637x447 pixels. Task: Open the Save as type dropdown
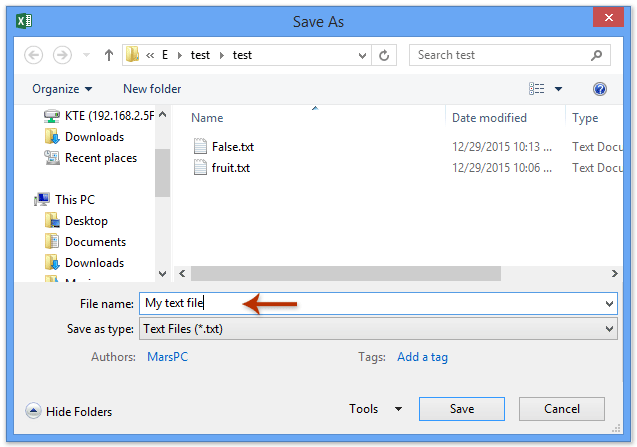point(610,328)
